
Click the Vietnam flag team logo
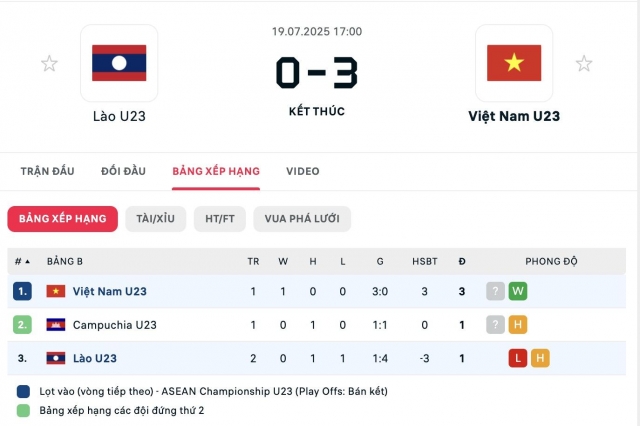click(514, 63)
